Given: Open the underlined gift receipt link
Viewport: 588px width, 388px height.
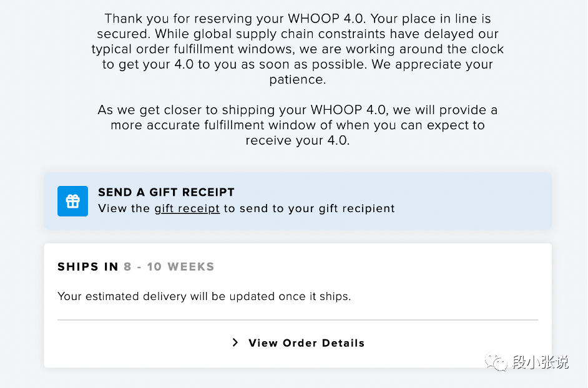Looking at the screenshot, I should click(x=187, y=208).
